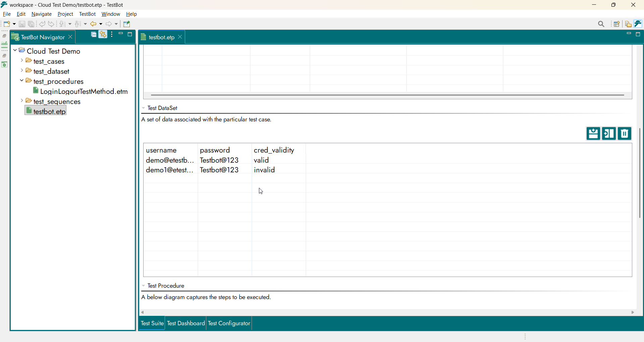Click the trash delete icon above dataset

(625, 134)
